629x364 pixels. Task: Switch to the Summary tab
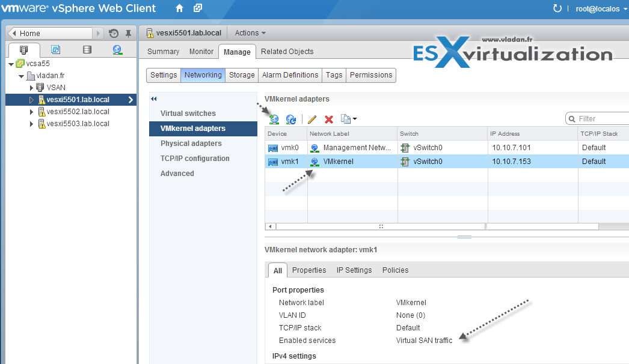point(164,51)
